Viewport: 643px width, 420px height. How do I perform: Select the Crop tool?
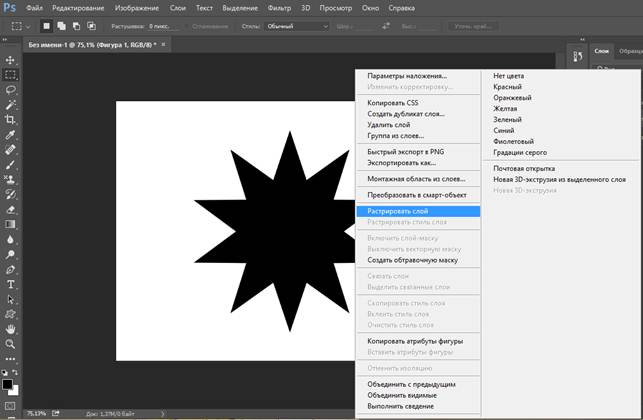point(11,119)
